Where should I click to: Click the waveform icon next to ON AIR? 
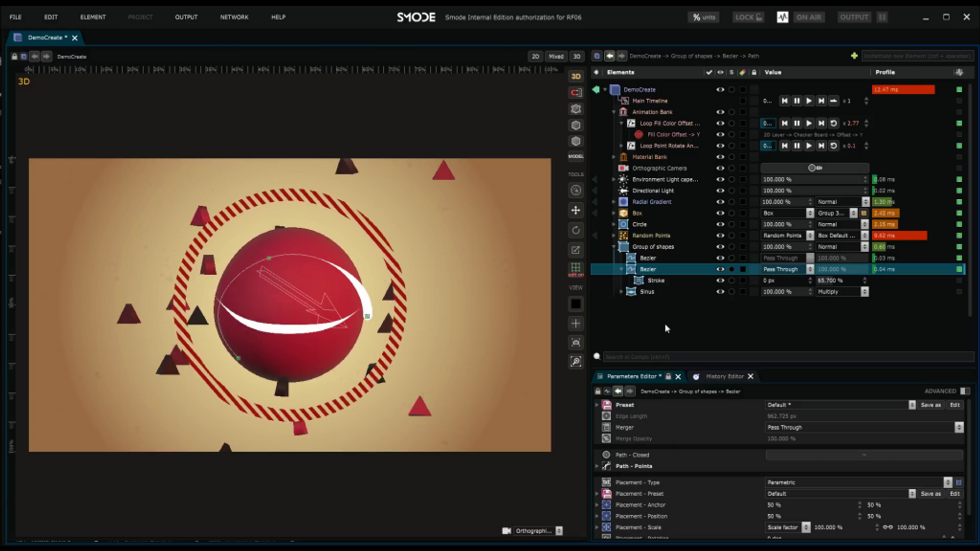783,17
